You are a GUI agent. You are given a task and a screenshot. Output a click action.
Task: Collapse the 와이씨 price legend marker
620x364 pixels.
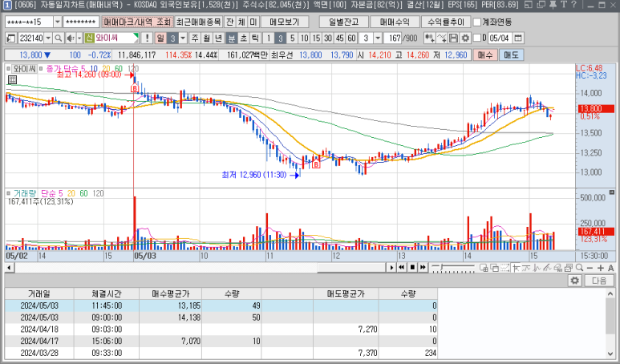point(8,69)
